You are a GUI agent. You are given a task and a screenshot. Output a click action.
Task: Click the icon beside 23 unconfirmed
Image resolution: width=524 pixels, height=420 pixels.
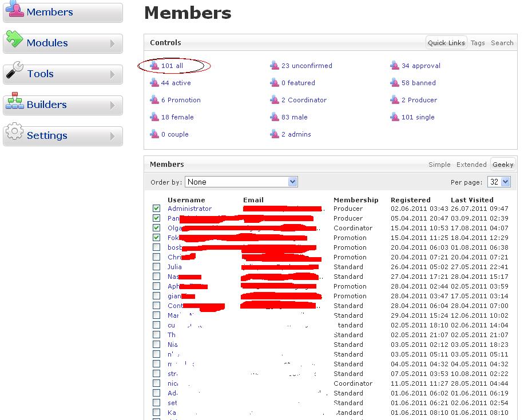coord(275,66)
